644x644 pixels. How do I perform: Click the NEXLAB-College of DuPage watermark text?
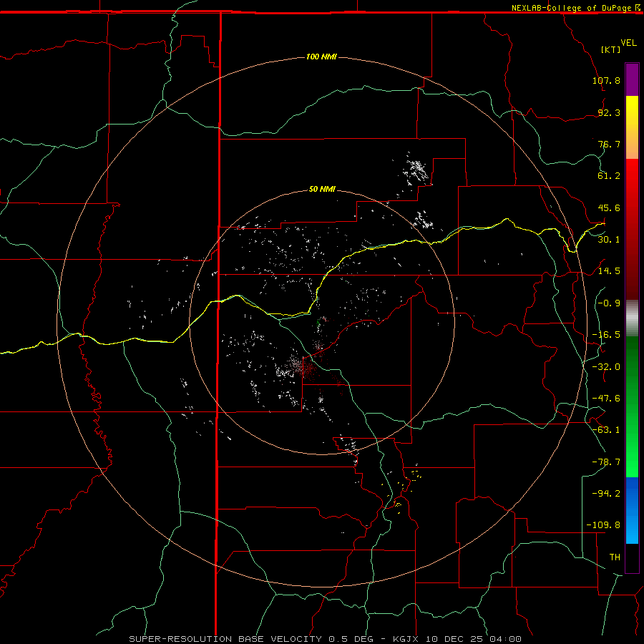pyautogui.click(x=576, y=8)
